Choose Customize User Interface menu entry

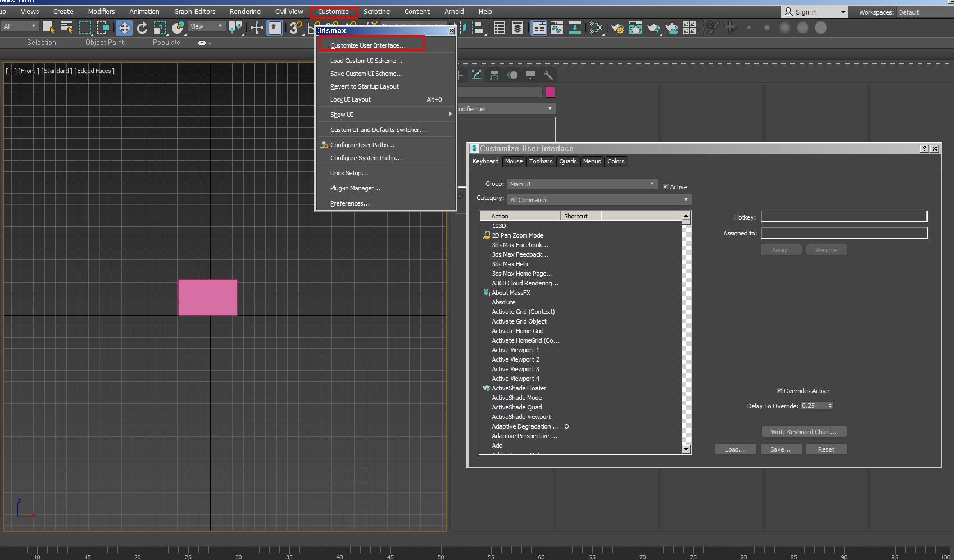click(x=368, y=45)
